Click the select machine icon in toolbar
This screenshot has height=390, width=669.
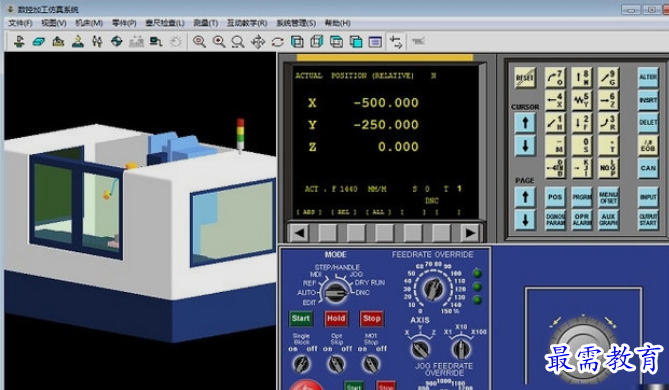[x=19, y=41]
